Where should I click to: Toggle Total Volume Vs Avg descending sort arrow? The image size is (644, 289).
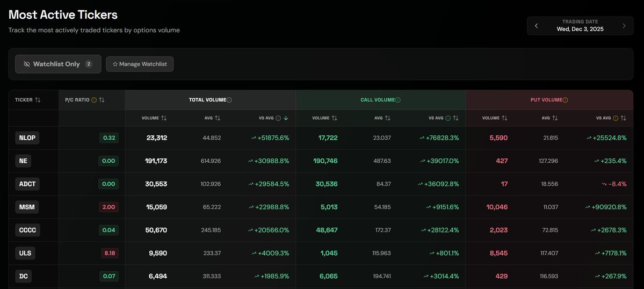click(286, 118)
